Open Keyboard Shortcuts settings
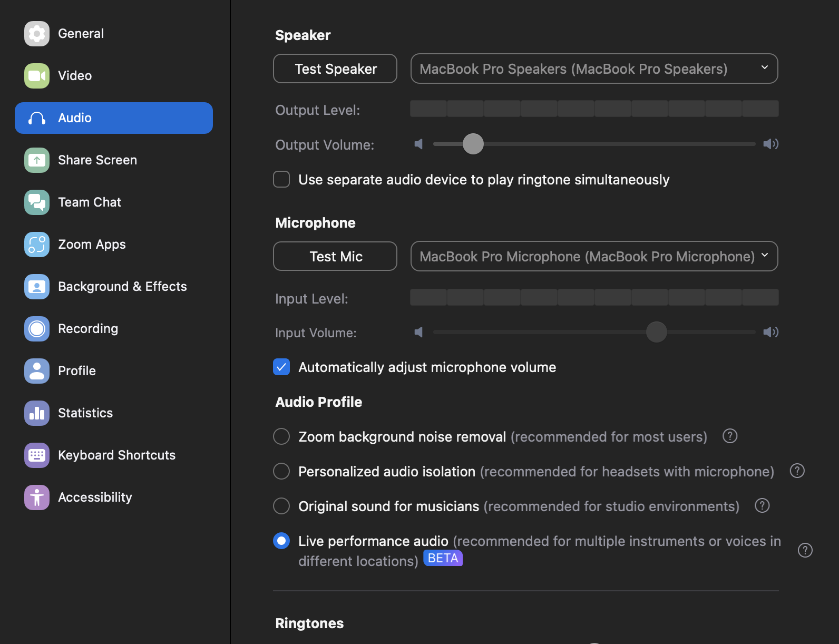Viewport: 839px width, 644px height. pyautogui.click(x=114, y=455)
